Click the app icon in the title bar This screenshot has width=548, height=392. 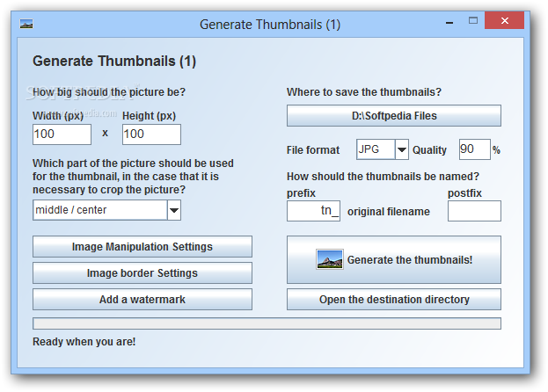click(x=26, y=24)
